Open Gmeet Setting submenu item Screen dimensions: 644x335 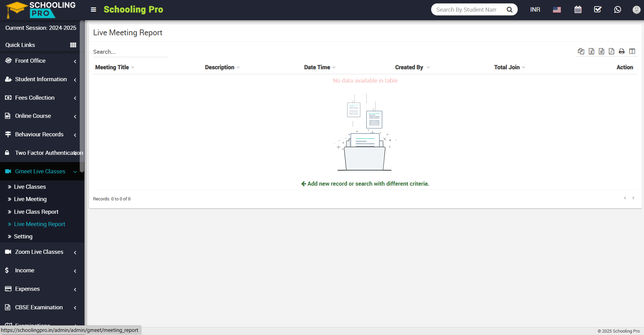point(23,236)
